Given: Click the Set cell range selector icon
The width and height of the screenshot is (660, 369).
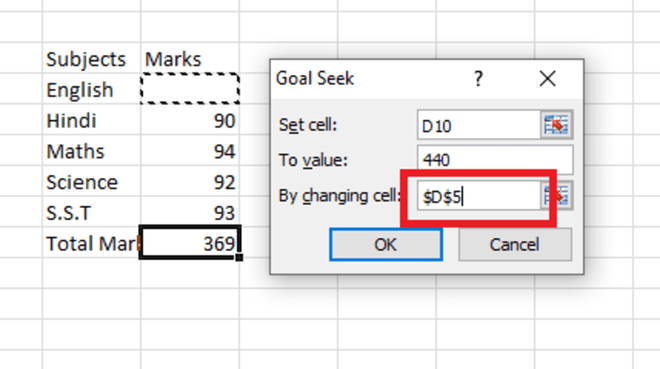Looking at the screenshot, I should (556, 125).
